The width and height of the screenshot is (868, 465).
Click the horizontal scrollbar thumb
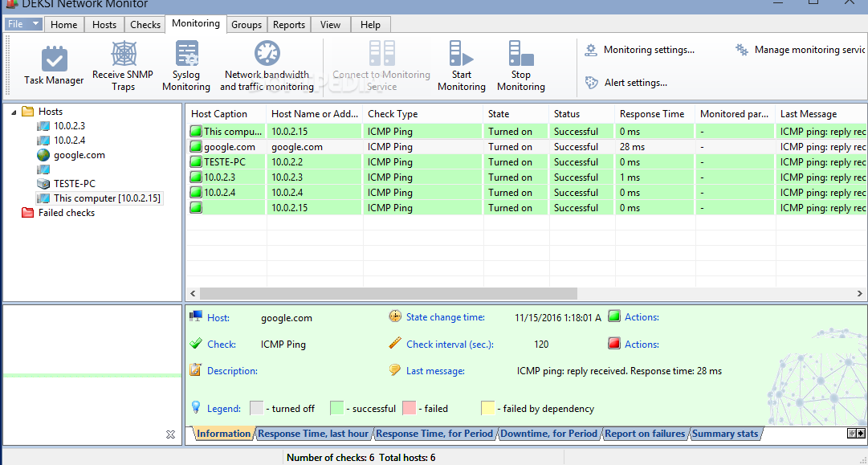389,293
